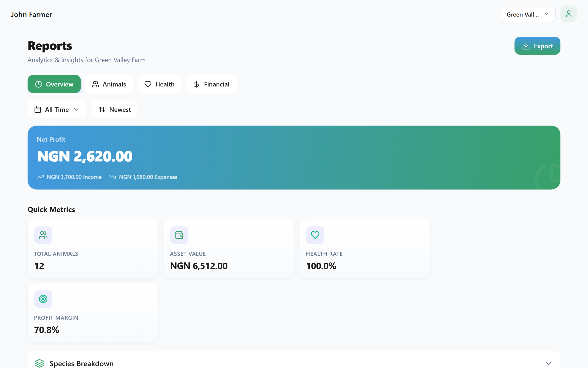Click the calendar icon beside All Time

[x=38, y=109]
